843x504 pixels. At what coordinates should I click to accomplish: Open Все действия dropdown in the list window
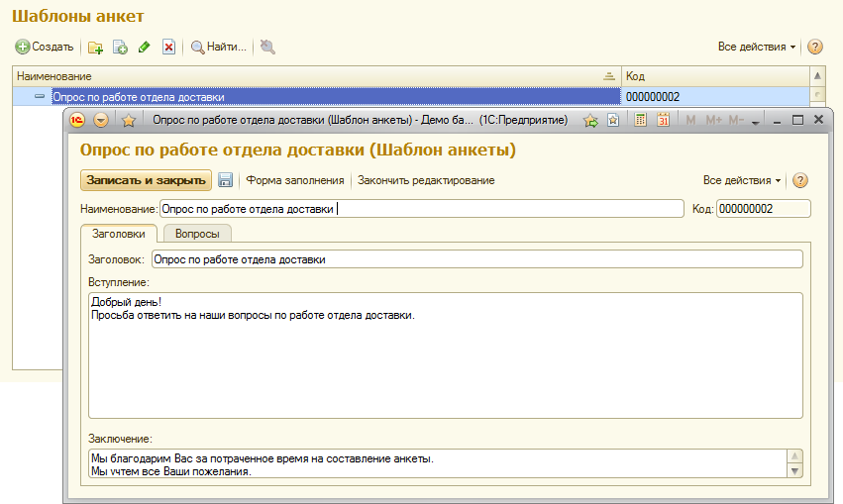757,47
